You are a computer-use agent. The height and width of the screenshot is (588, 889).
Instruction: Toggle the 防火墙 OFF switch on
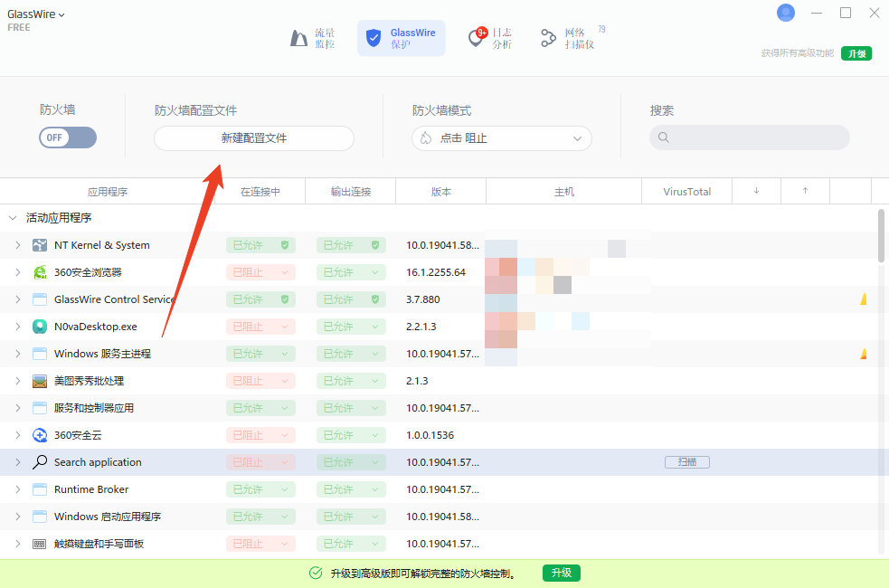68,138
